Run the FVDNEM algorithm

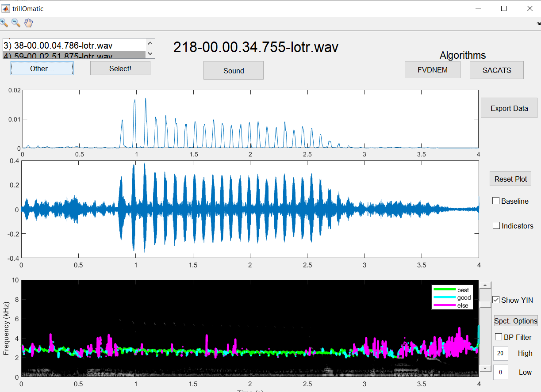432,69
